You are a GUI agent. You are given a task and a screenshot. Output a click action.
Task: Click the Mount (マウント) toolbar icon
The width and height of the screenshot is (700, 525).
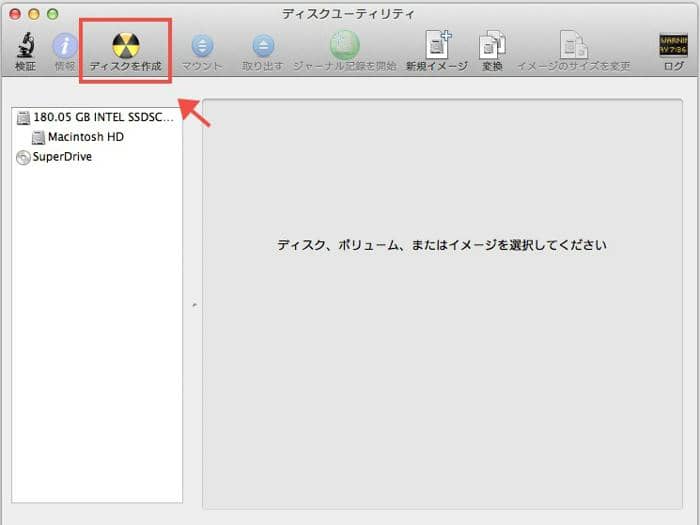pyautogui.click(x=202, y=46)
